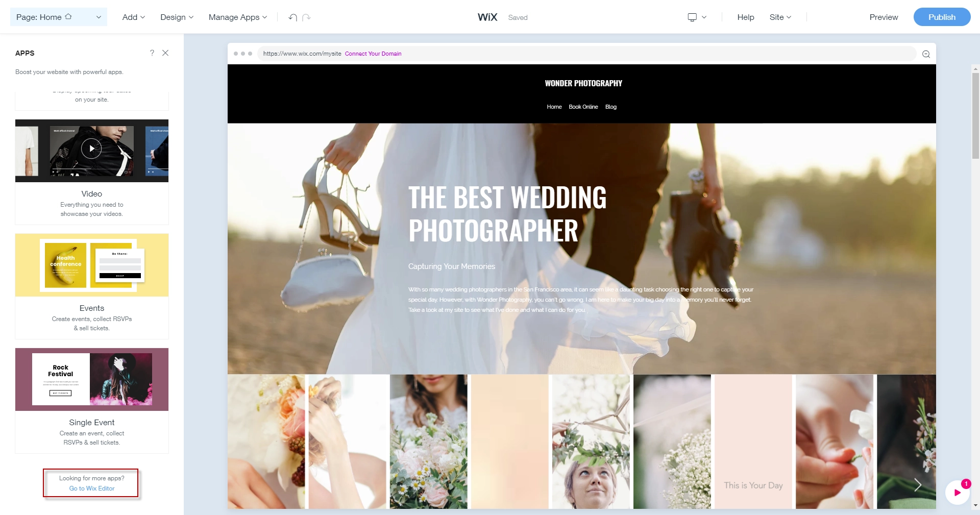980x515 pixels.
Task: Click the home icon beside Page: Home
Action: (x=68, y=17)
